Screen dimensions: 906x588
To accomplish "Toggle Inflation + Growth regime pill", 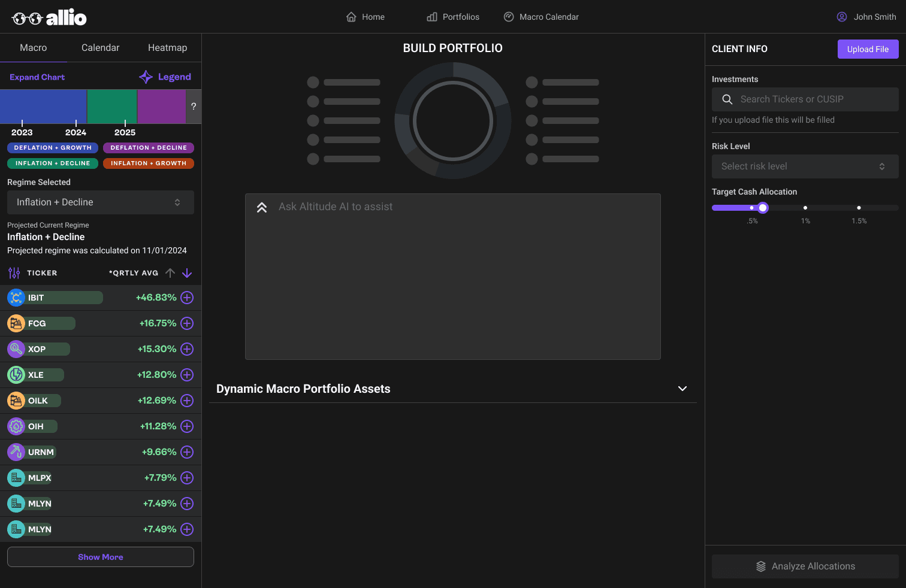I will click(x=149, y=163).
